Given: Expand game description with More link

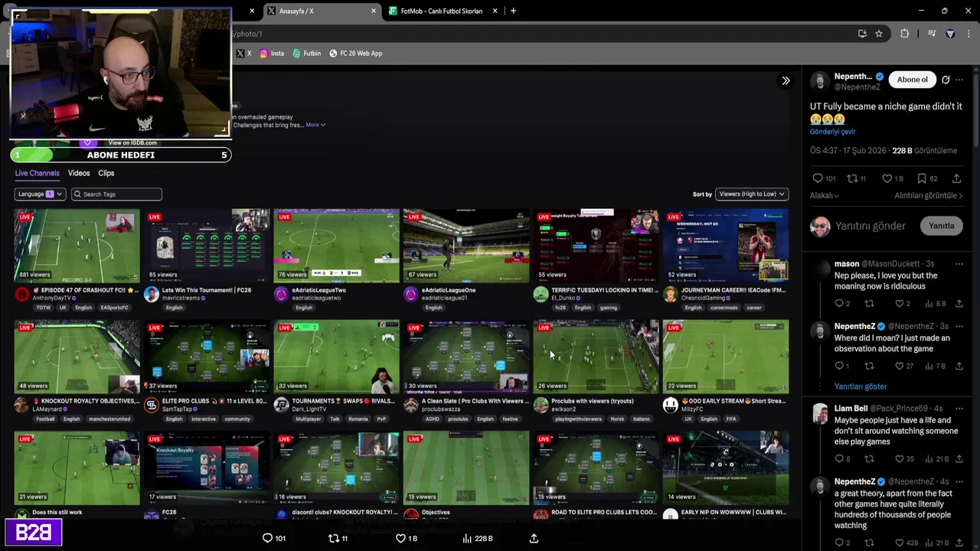Looking at the screenshot, I should 315,125.
